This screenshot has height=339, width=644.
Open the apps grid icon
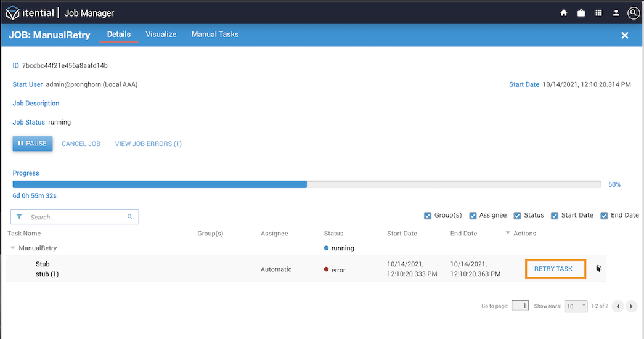598,13
